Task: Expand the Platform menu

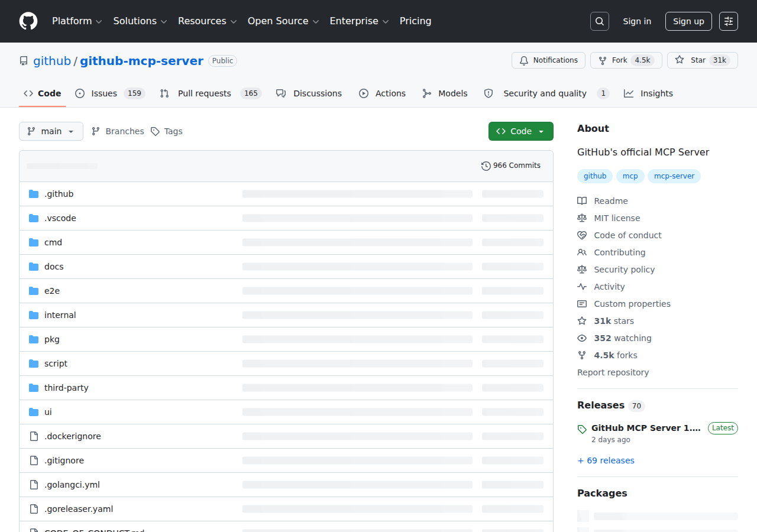Action: click(x=77, y=21)
